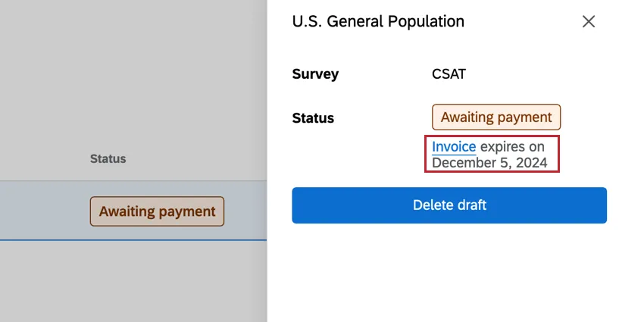Viewport: 644px width, 322px height.
Task: Click dimmed area below the highlighted row
Action: [x=133, y=280]
